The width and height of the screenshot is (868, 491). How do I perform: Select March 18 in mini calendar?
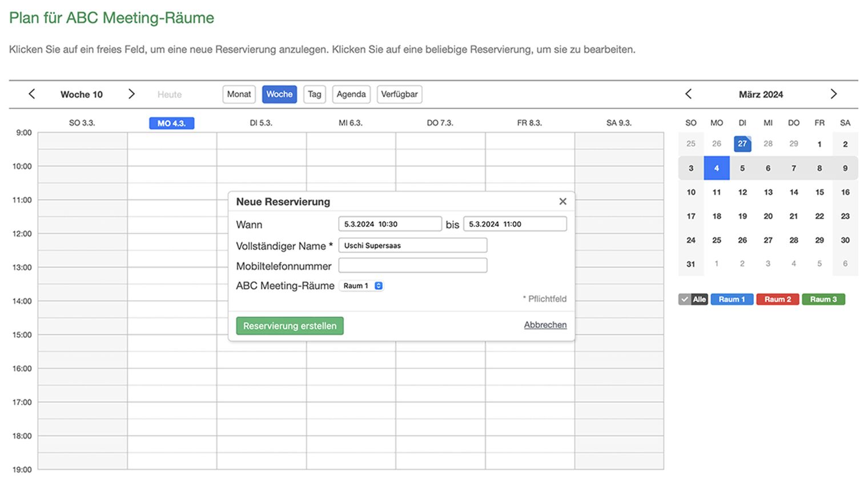(x=717, y=216)
